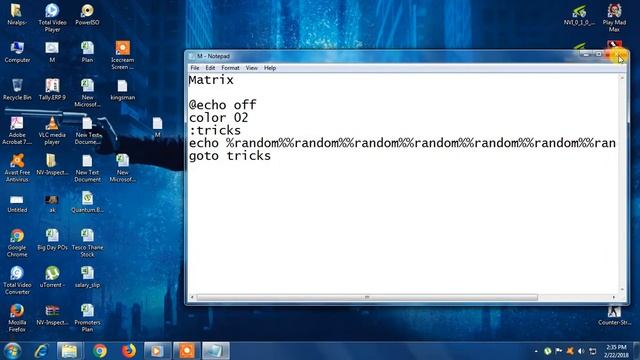Select the Avast Free Antivirus desktop icon
The height and width of the screenshot is (360, 640).
point(17,168)
